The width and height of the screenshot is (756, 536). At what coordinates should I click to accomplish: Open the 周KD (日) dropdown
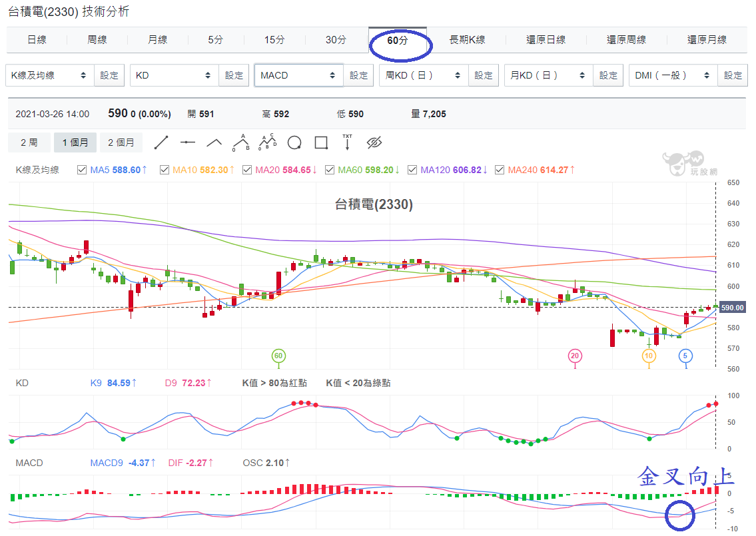tap(424, 75)
